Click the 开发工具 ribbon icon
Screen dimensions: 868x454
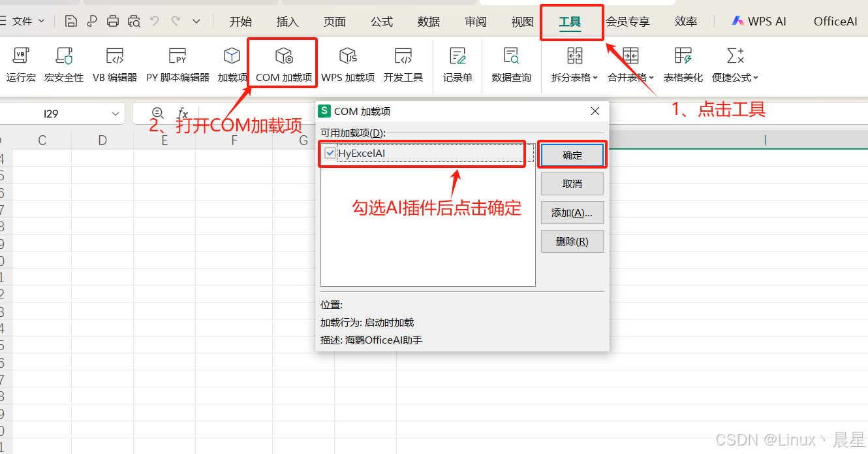[403, 65]
